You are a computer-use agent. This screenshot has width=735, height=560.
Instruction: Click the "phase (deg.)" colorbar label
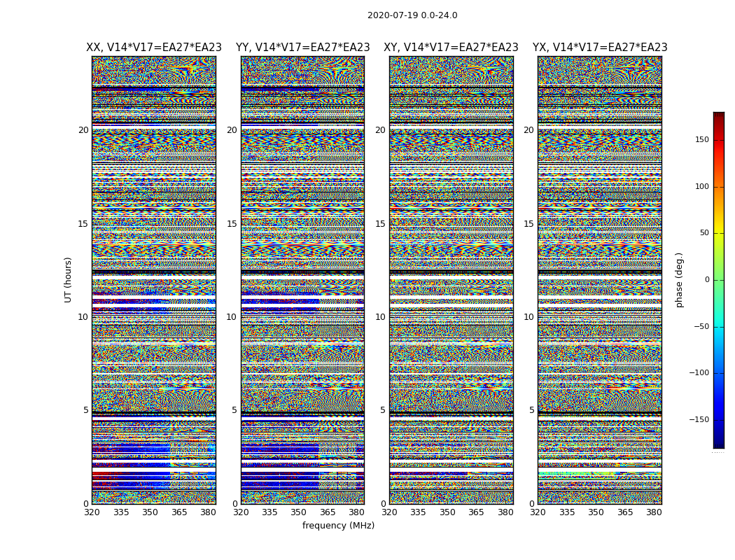679,280
